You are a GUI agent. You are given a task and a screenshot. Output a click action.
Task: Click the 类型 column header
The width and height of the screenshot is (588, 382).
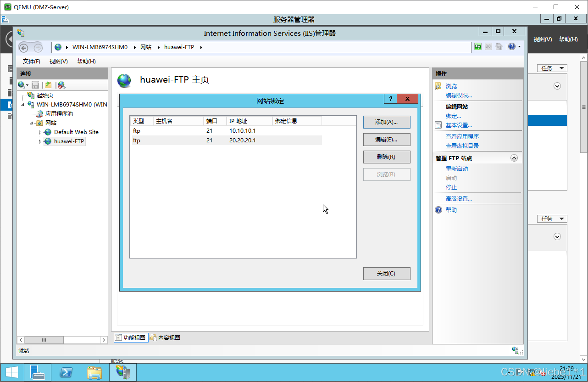pyautogui.click(x=141, y=121)
